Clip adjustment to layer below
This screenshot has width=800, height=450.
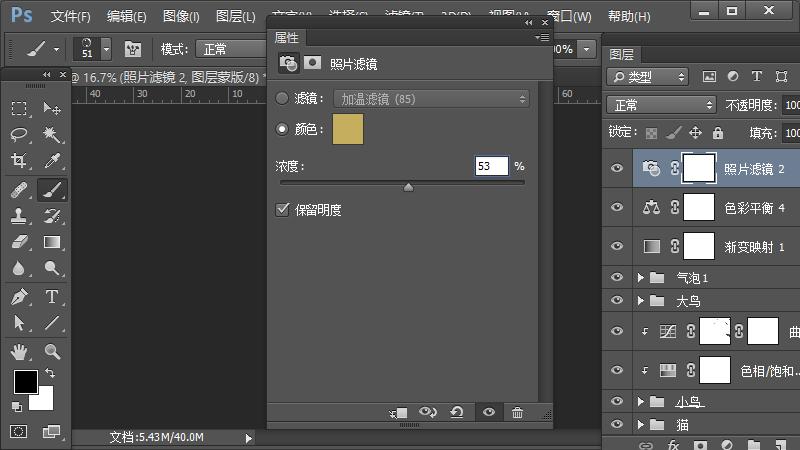tap(399, 412)
